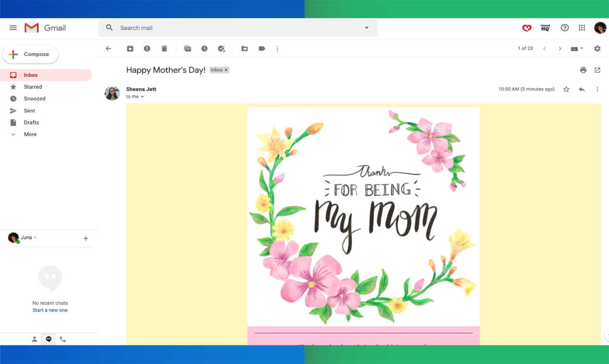Image resolution: width=609 pixels, height=364 pixels.
Task: Snooze the email using the clock icon
Action: (x=204, y=48)
